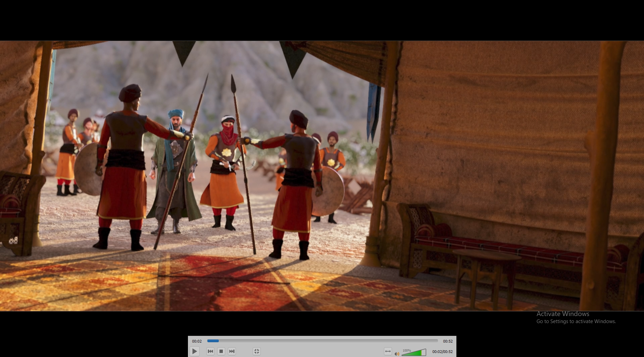Screen dimensions: 644x357
Task: Exit fullscreen using the shrink icon
Action: tap(257, 351)
